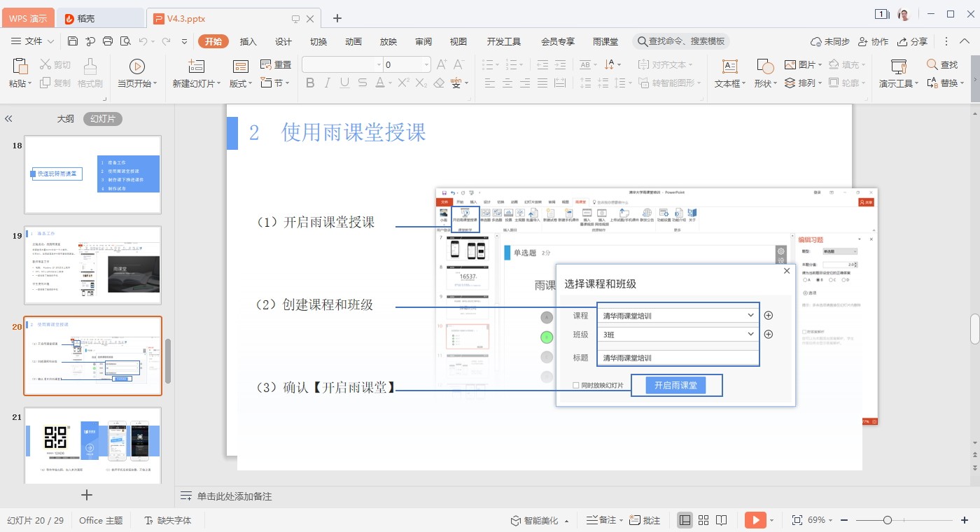Click the fit-slide-to-window icon in status bar

click(797, 520)
